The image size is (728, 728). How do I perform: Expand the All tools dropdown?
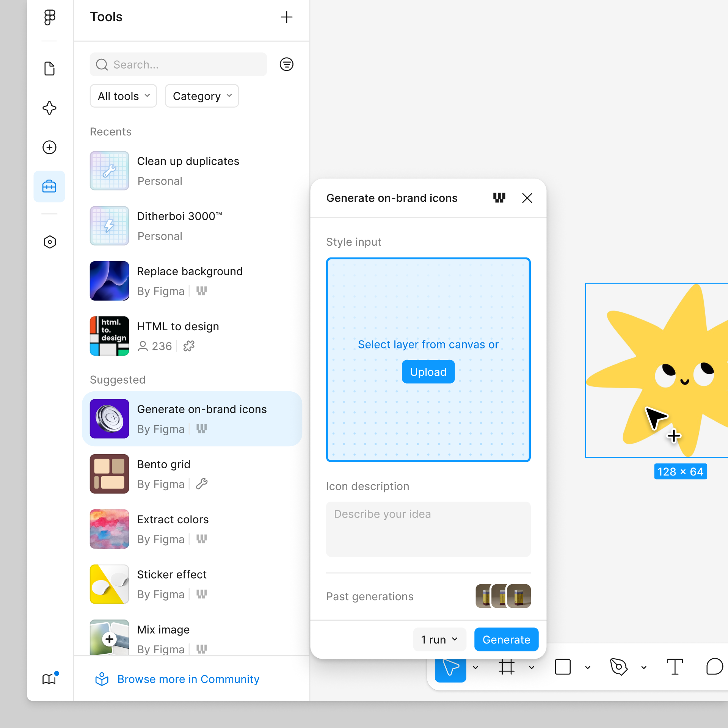coord(124,96)
